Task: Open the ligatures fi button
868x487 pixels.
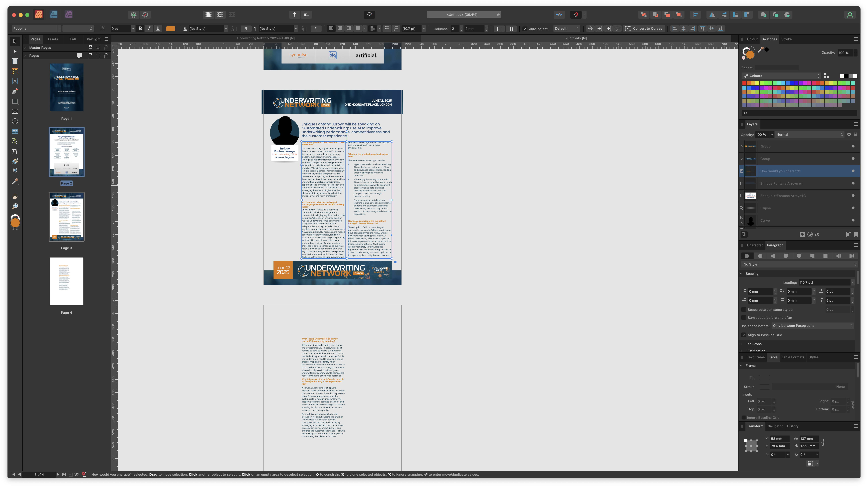Action: pos(511,29)
